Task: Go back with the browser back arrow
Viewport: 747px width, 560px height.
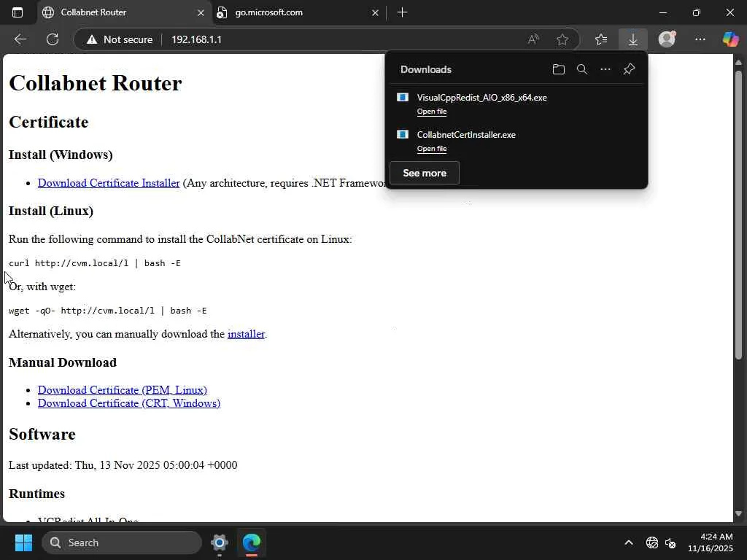Action: point(20,39)
